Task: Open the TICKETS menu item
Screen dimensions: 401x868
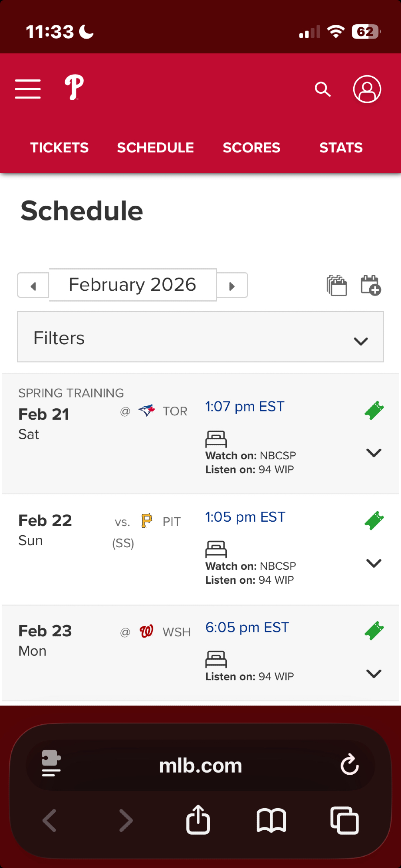Action: [60, 148]
